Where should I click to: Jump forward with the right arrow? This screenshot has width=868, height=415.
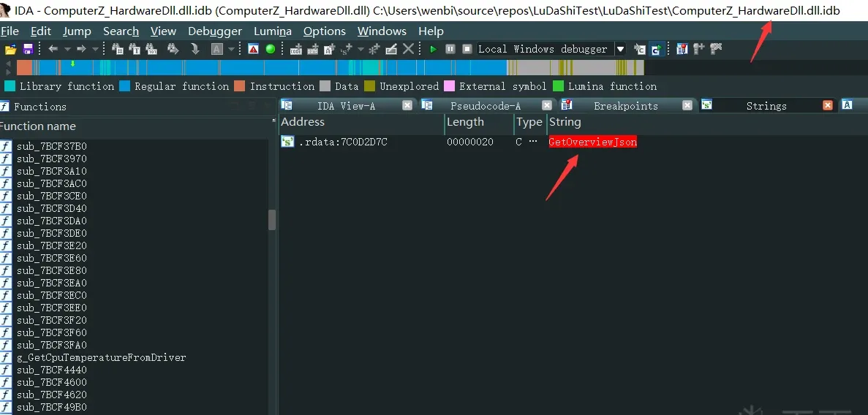81,49
